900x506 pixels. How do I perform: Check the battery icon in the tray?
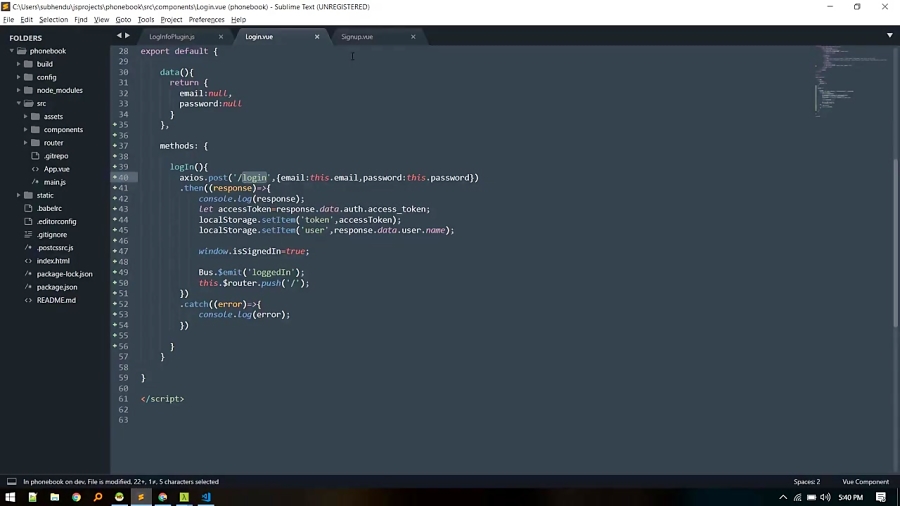pyautogui.click(x=812, y=497)
